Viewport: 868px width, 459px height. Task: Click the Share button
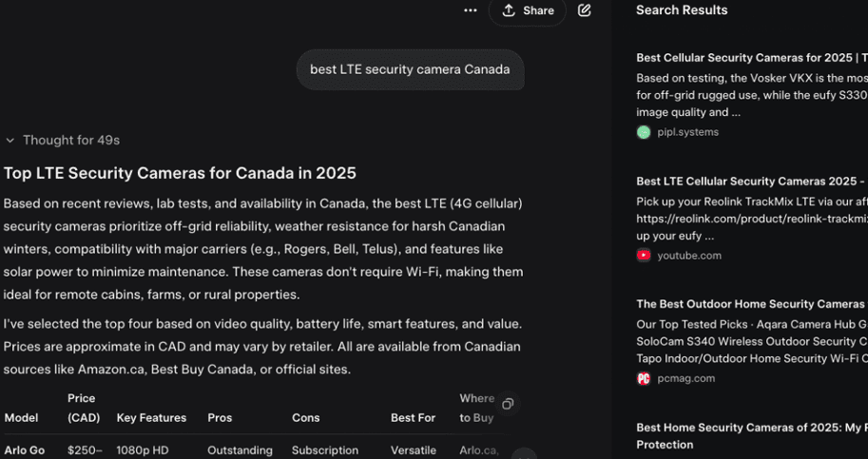pos(528,10)
